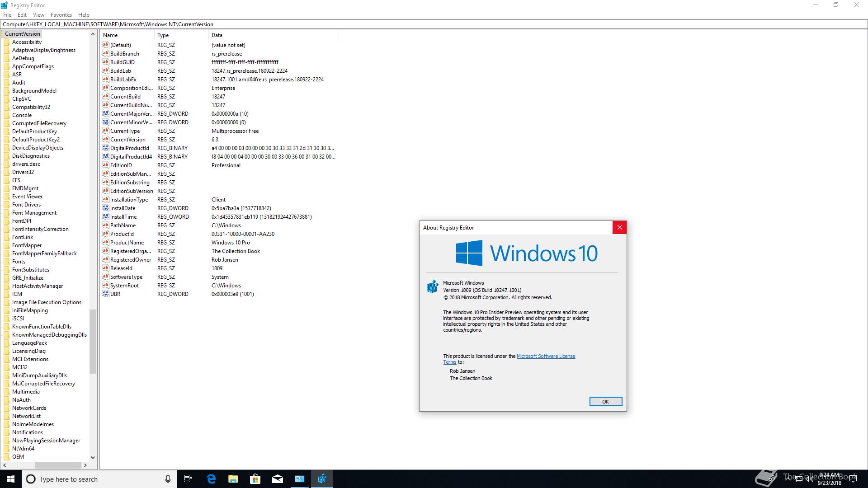Viewport: 868px width, 488px height.
Task: Open the Help menu
Action: pyautogui.click(x=84, y=14)
